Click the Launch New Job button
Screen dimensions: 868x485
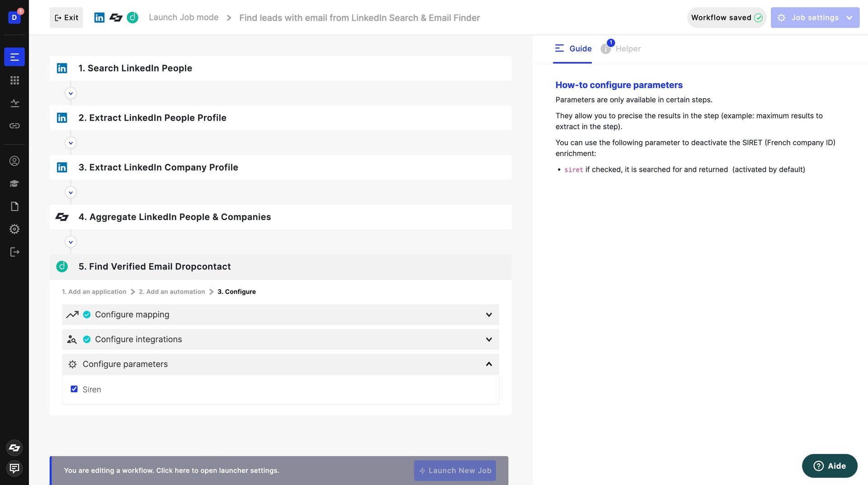point(455,471)
